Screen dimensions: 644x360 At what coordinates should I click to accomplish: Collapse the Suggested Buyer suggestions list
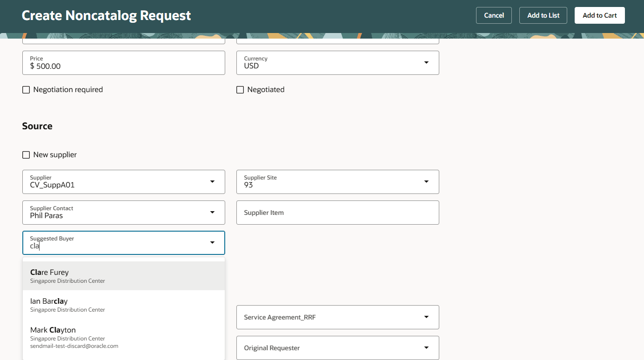point(212,242)
